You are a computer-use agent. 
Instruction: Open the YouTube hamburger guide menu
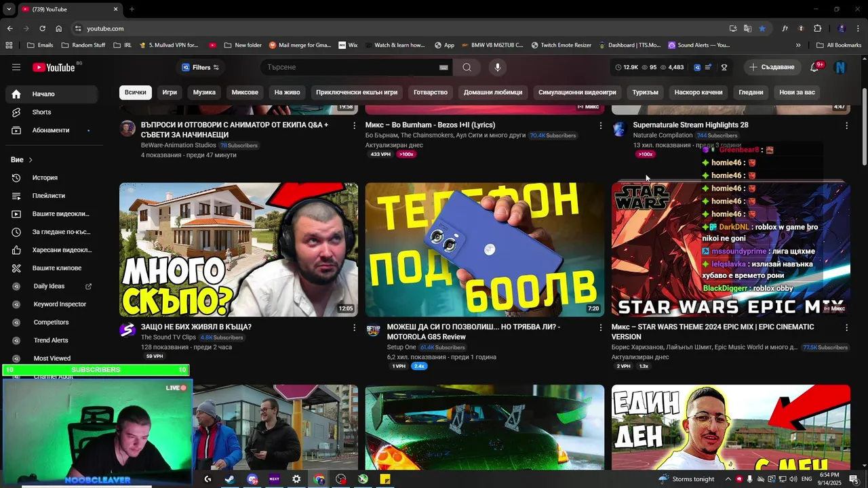pos(16,67)
